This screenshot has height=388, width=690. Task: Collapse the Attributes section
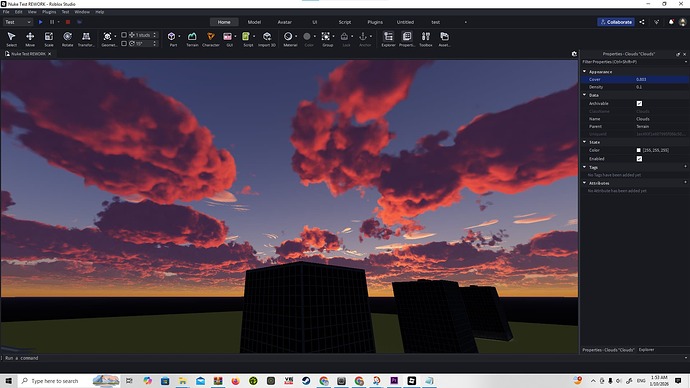(x=585, y=183)
